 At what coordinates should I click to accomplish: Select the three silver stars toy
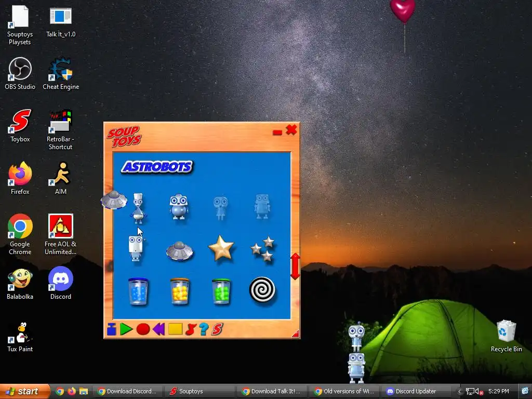(263, 249)
